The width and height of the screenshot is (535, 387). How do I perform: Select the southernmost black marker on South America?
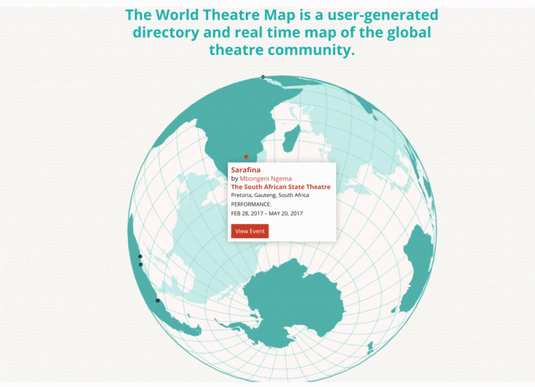click(x=158, y=300)
